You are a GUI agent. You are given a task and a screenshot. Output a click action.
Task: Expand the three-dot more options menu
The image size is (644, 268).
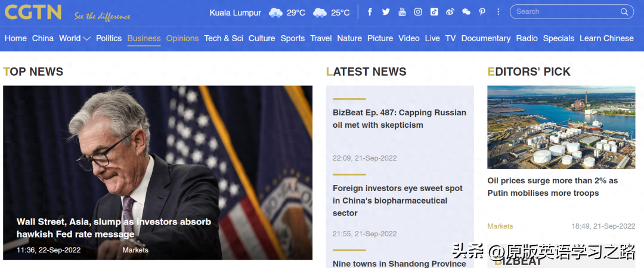click(x=498, y=12)
